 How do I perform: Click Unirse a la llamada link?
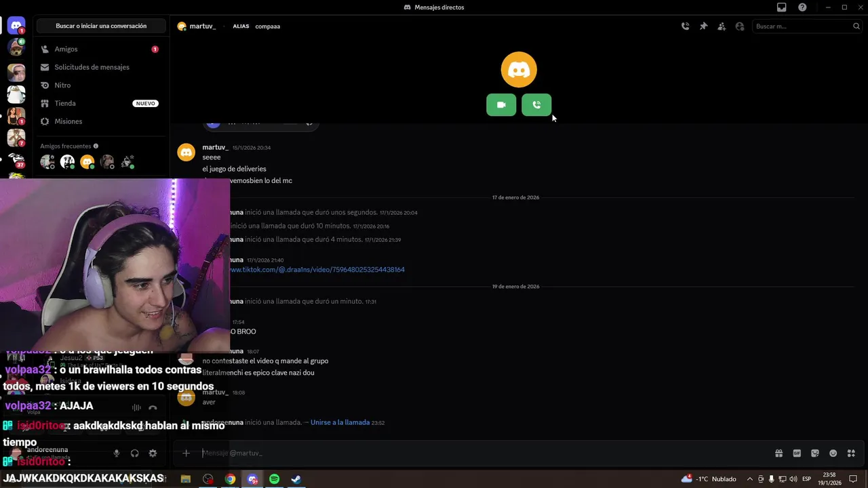[x=340, y=422]
